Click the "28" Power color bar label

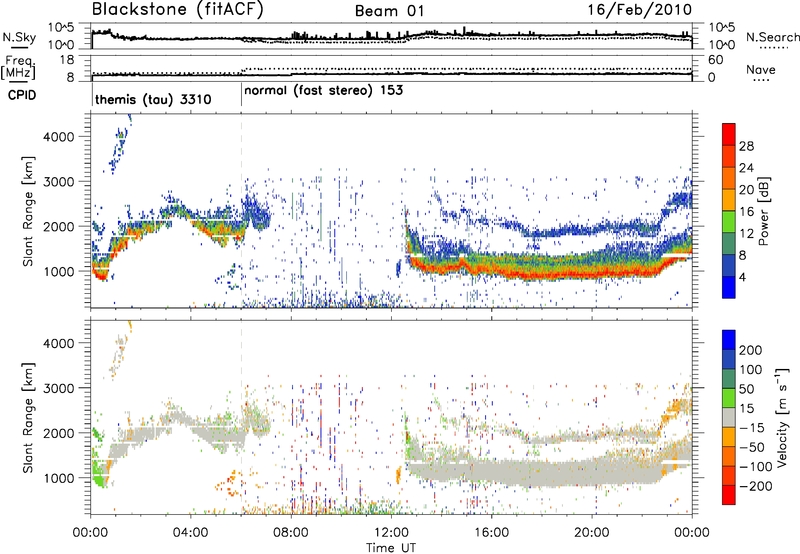coord(746,146)
